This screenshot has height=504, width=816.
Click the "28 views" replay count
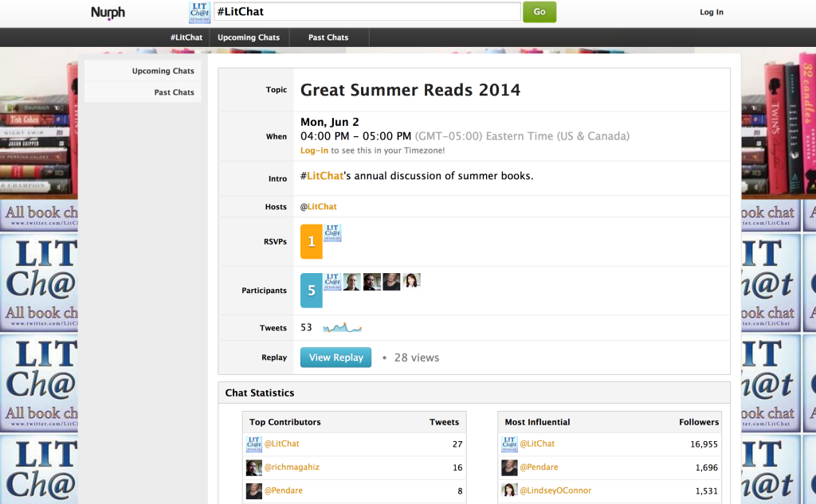pyautogui.click(x=417, y=357)
